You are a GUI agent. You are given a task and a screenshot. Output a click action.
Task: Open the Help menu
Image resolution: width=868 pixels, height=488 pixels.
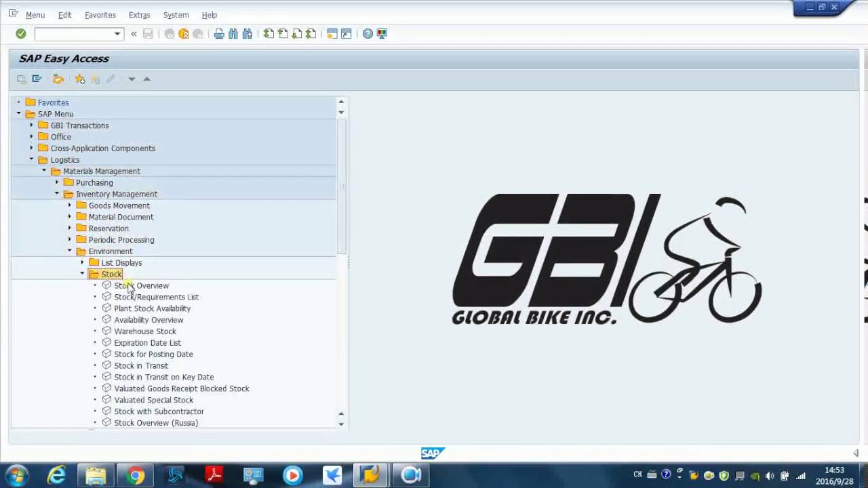210,15
